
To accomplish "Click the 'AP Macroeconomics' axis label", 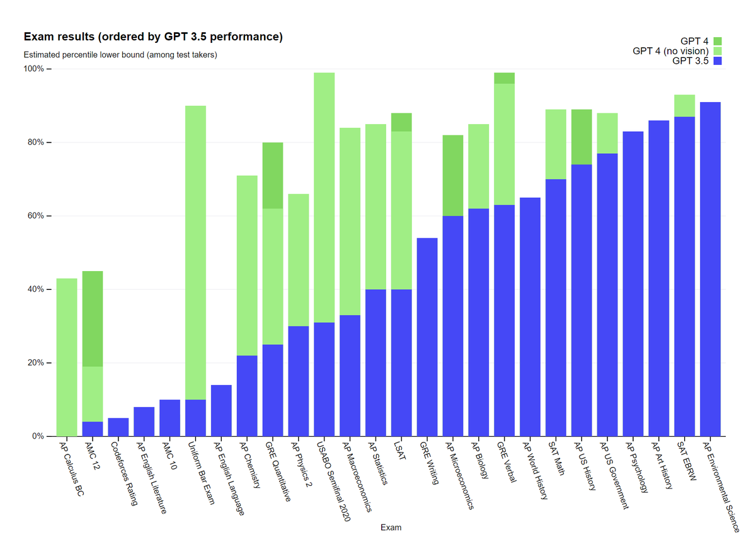I will point(356,476).
